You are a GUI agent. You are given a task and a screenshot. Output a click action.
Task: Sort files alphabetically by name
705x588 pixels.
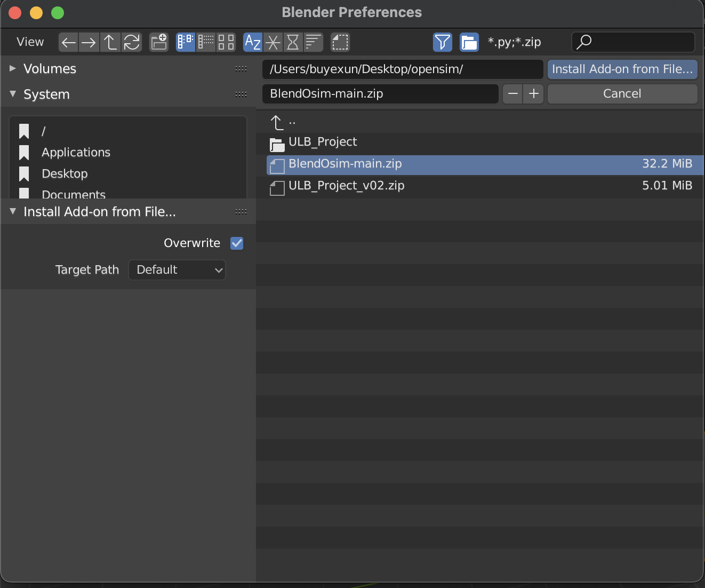tap(253, 42)
